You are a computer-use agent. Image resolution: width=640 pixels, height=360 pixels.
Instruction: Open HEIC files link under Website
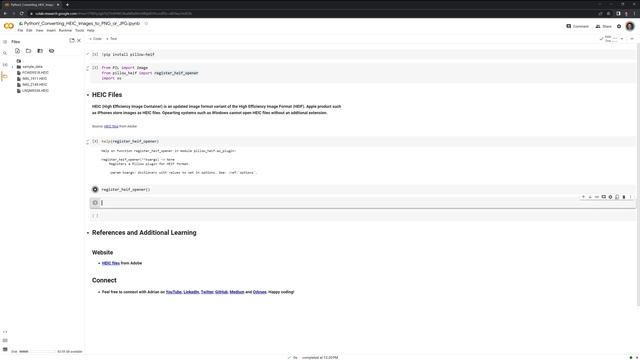coord(111,263)
